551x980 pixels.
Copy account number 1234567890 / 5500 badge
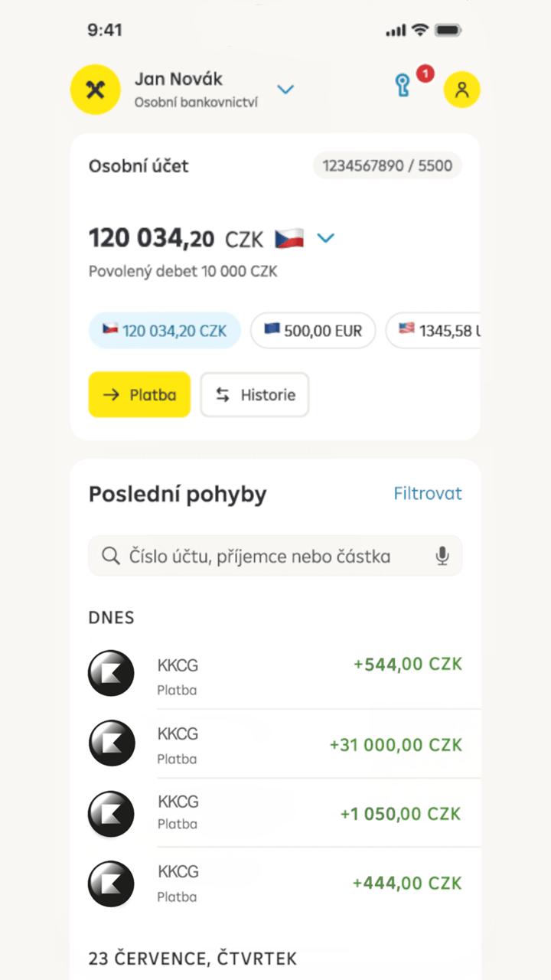tap(387, 165)
